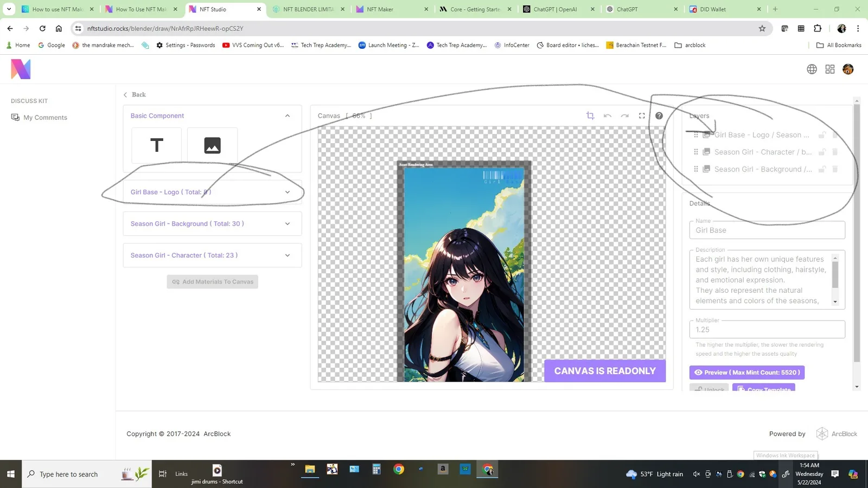Delete the Girl Base - Logo layer

point(835,135)
